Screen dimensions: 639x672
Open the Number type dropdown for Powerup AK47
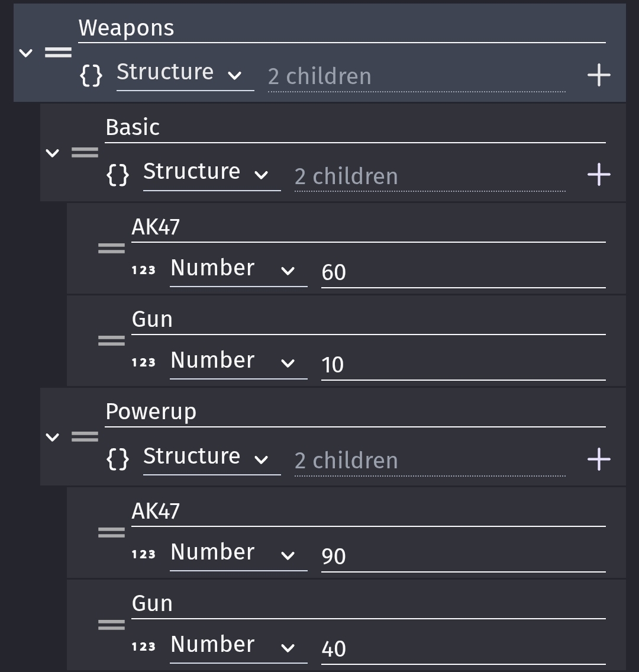pos(238,555)
